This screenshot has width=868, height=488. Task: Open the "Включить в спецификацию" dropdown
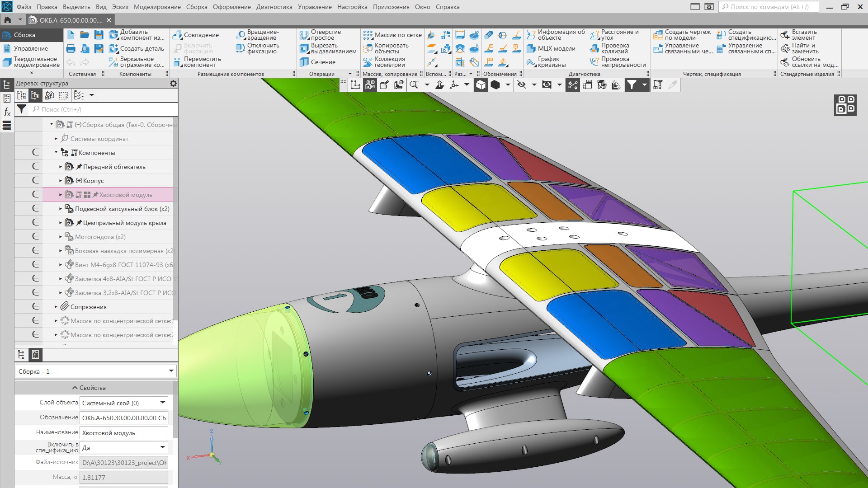161,447
